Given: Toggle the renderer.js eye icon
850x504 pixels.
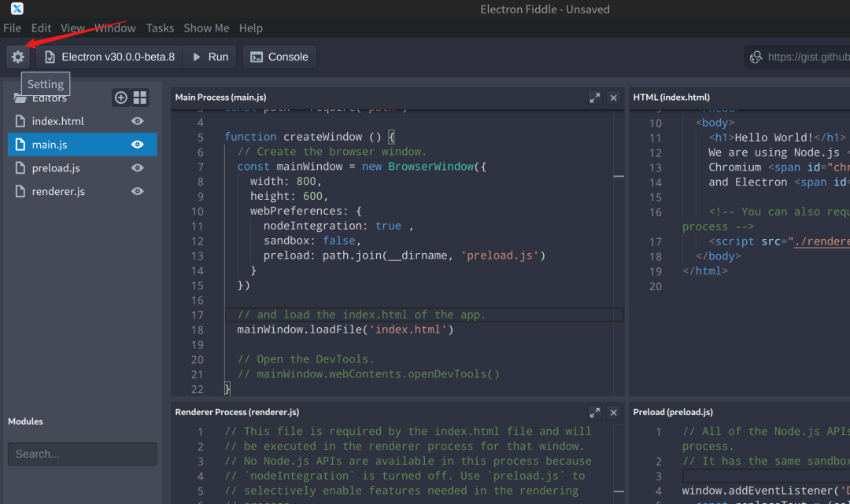Looking at the screenshot, I should click(136, 191).
